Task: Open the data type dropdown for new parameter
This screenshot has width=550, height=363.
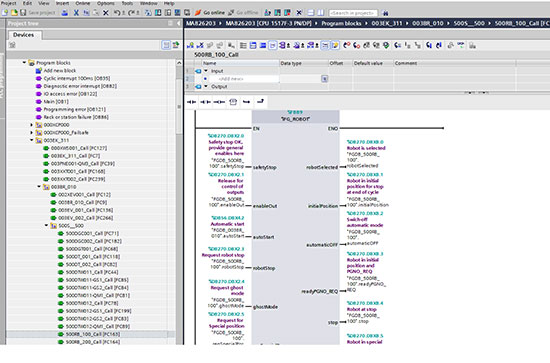Action: (324, 79)
